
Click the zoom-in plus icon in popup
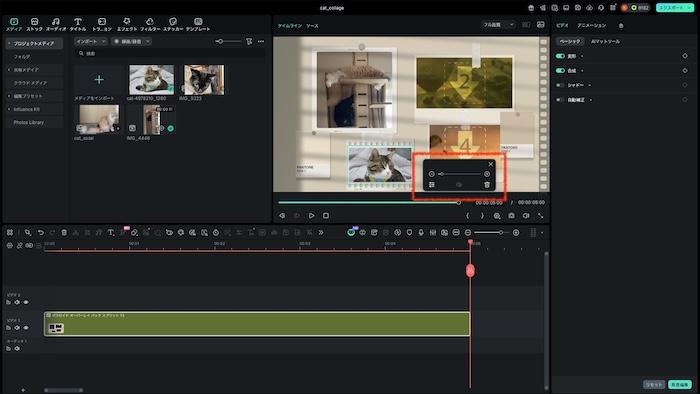click(487, 174)
